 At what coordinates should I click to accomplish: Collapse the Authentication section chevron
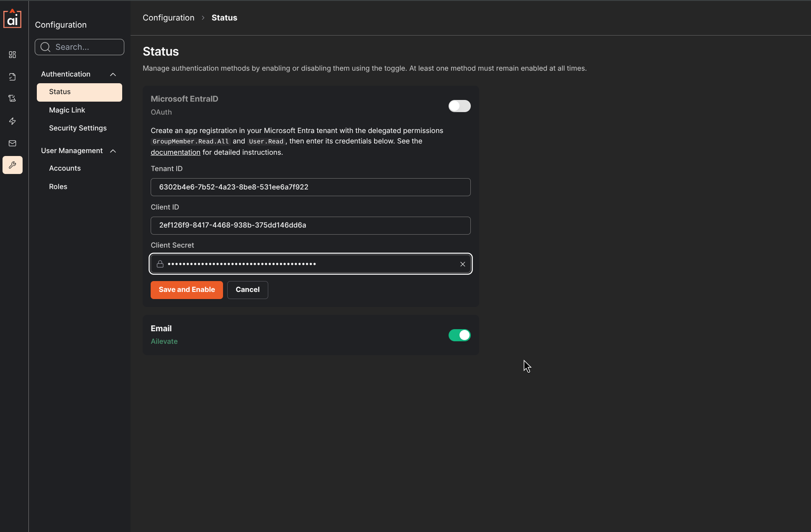point(113,74)
